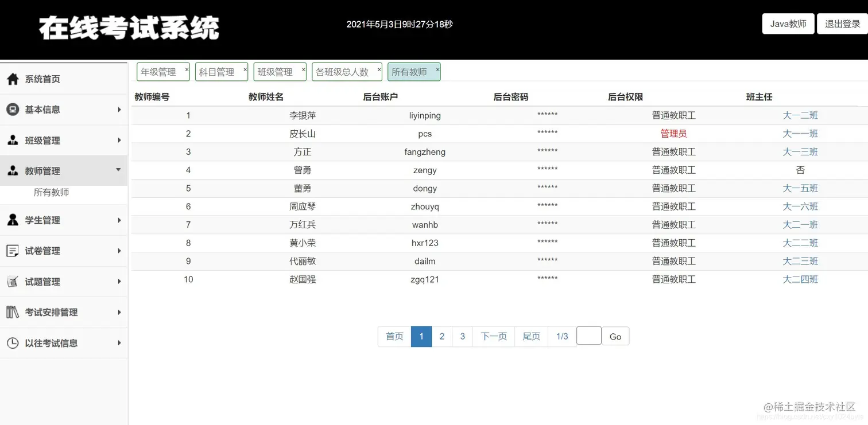868x425 pixels.
Task: Click the 教师编号 column header
Action: pyautogui.click(x=152, y=97)
